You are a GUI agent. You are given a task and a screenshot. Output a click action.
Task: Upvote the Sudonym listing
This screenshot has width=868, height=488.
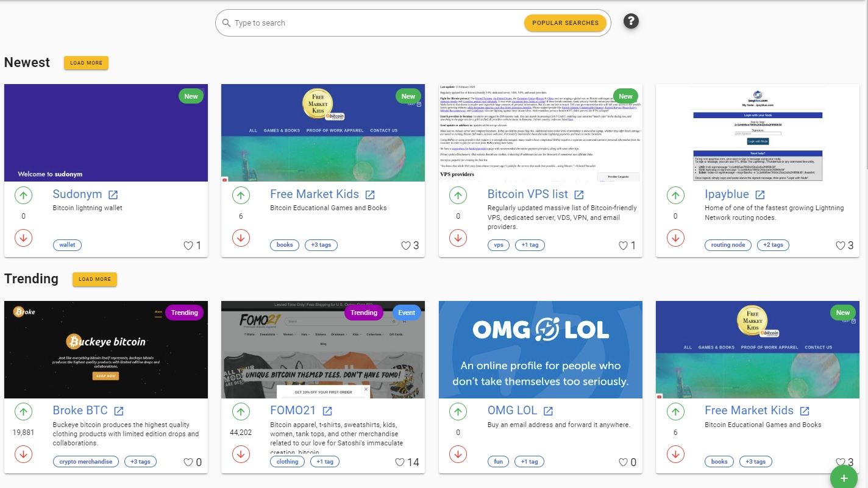[x=24, y=196]
